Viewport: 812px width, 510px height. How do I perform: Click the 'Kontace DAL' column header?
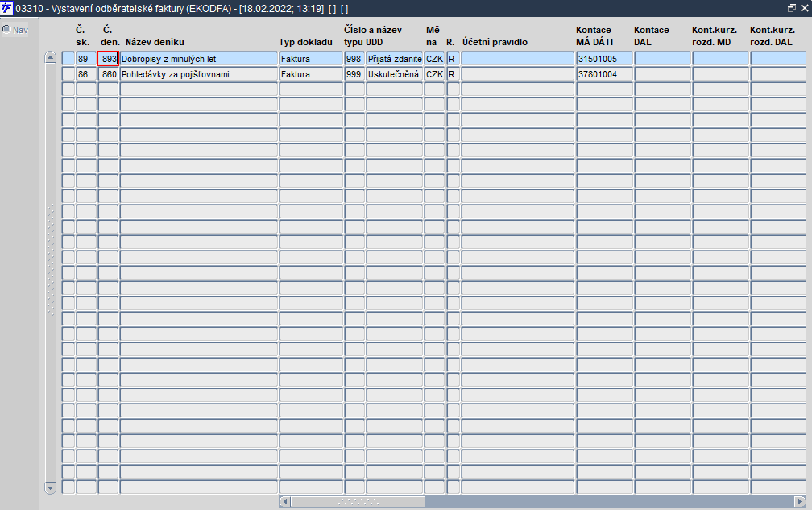[x=652, y=35]
